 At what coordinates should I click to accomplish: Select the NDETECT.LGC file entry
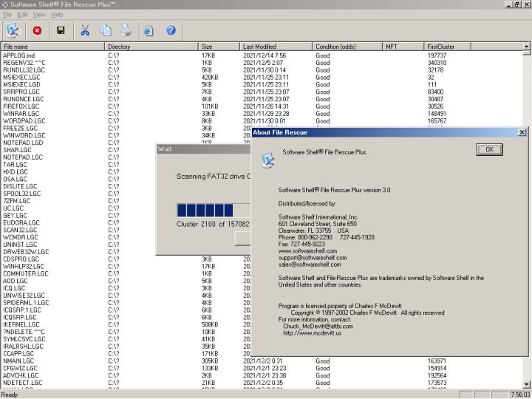tap(23, 383)
